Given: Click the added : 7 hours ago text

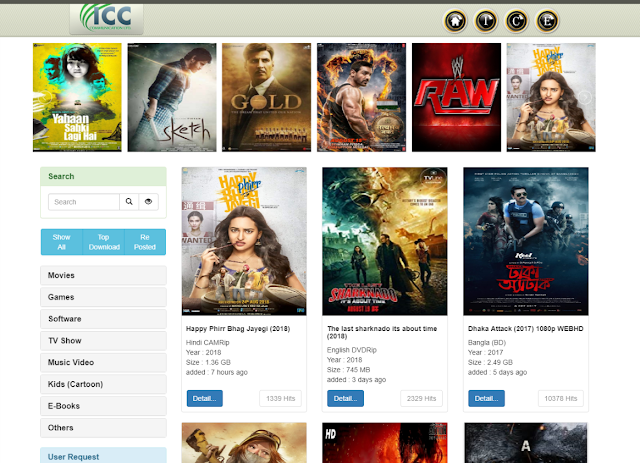Looking at the screenshot, I should [x=217, y=372].
